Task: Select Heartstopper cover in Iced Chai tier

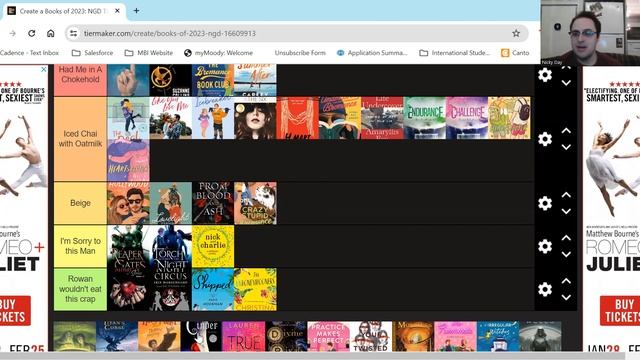Action: (128, 160)
